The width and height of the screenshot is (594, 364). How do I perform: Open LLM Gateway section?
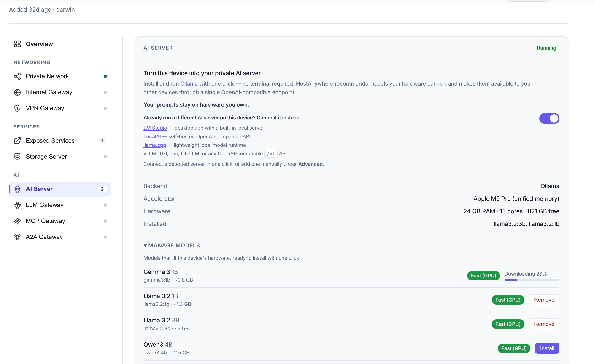(60, 205)
